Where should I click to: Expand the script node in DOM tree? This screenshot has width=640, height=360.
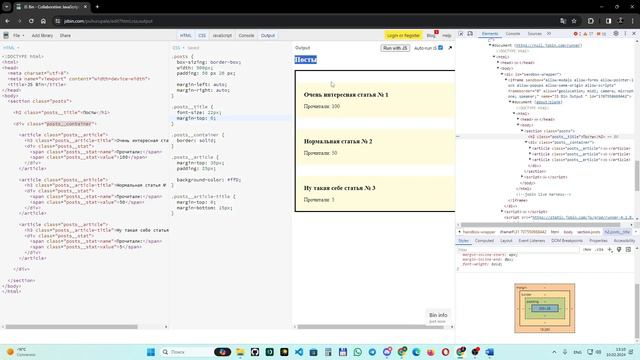pos(522,177)
